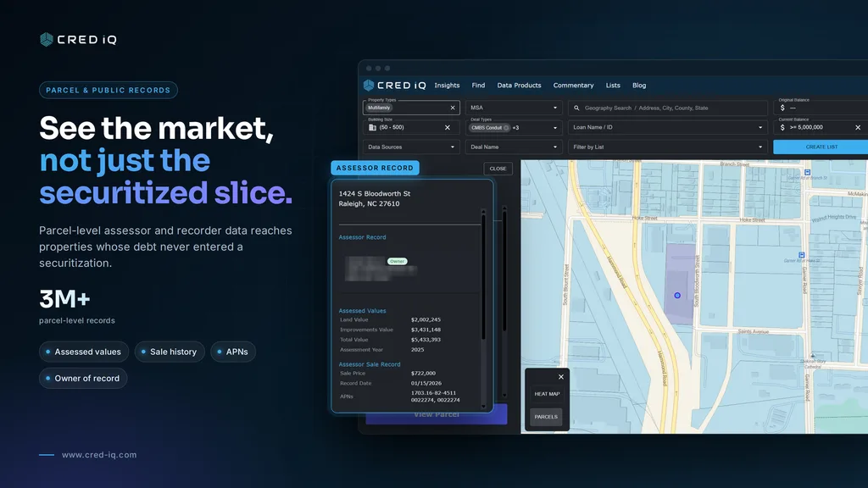Open the Deal Name dropdown
868x488 pixels.
click(x=514, y=147)
